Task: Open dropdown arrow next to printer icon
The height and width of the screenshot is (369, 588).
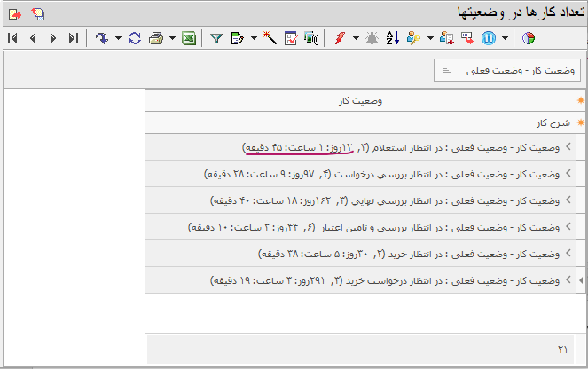Action: click(x=171, y=38)
